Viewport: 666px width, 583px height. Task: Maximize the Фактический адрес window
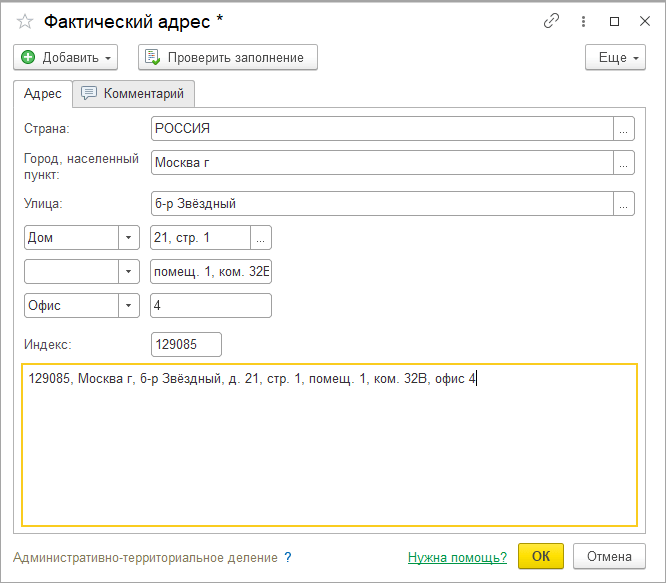point(614,21)
